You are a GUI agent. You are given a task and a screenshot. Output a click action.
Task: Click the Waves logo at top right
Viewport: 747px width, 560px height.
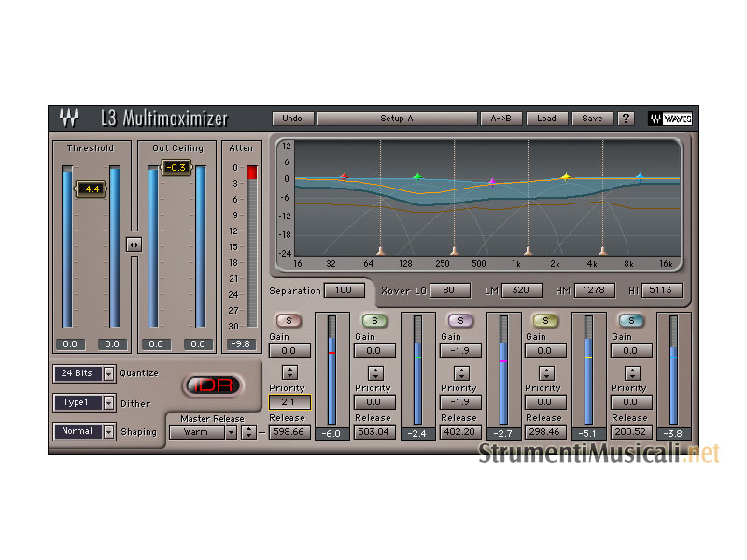click(x=669, y=119)
